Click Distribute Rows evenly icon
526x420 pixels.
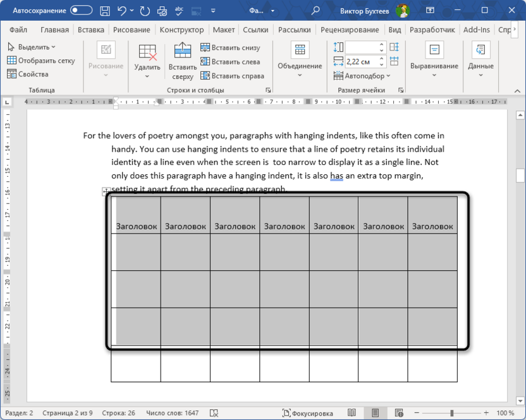click(394, 47)
